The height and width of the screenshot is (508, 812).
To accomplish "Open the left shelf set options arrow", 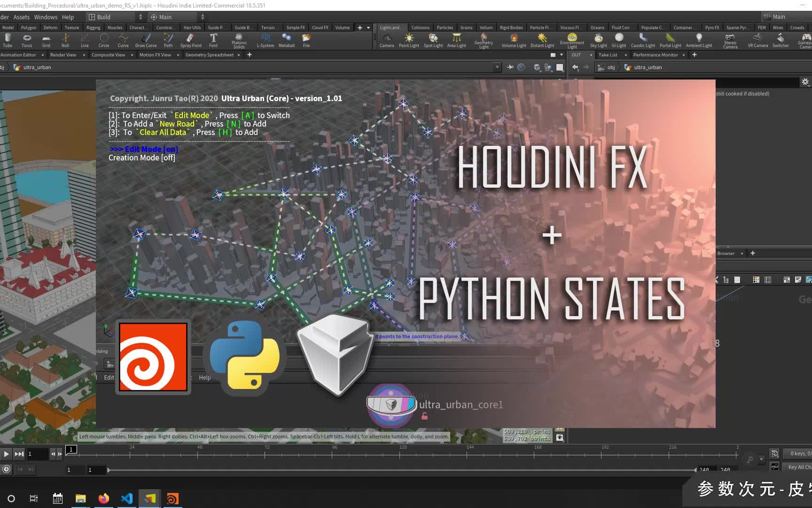I will tap(368, 28).
